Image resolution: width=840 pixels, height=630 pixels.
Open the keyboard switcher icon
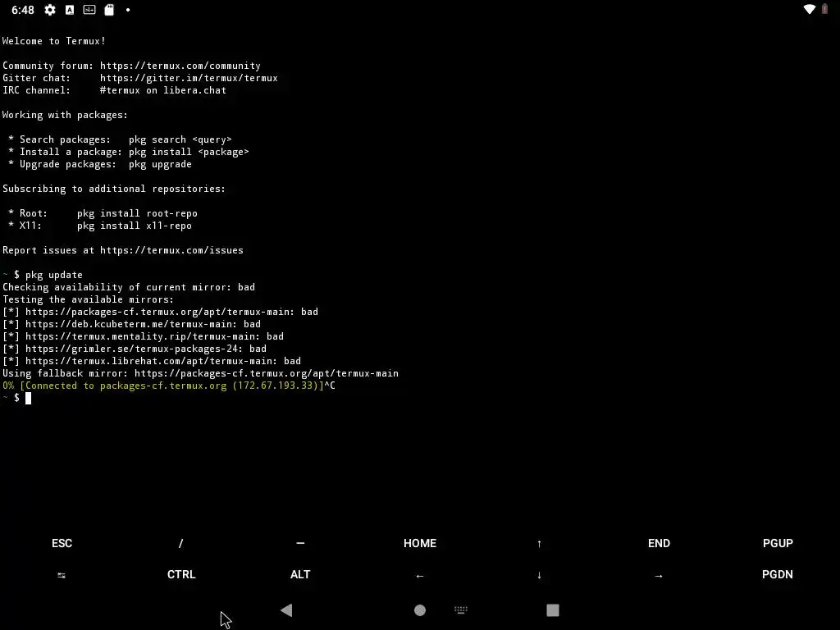point(461,609)
